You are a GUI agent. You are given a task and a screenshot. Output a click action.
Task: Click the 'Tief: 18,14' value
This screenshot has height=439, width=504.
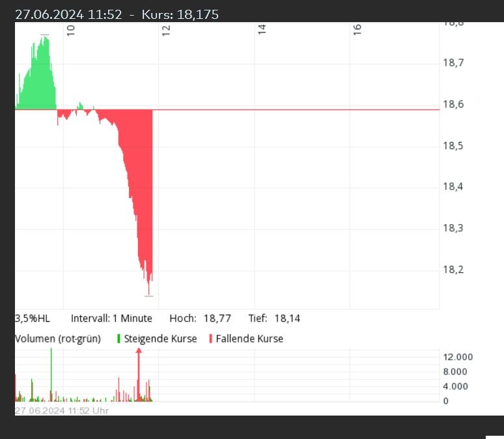point(274,319)
